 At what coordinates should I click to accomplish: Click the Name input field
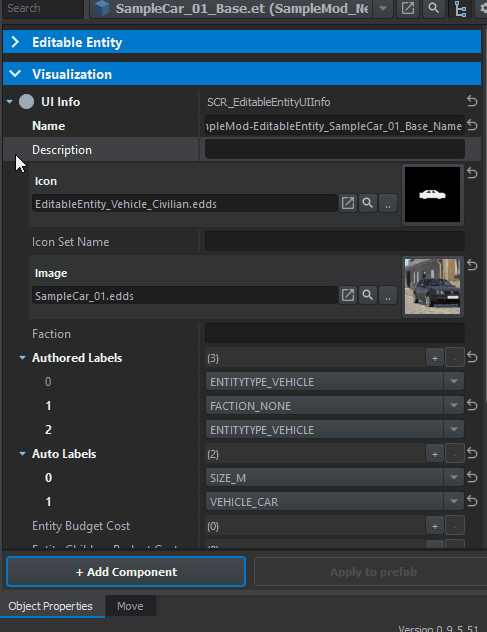[x=335, y=126]
